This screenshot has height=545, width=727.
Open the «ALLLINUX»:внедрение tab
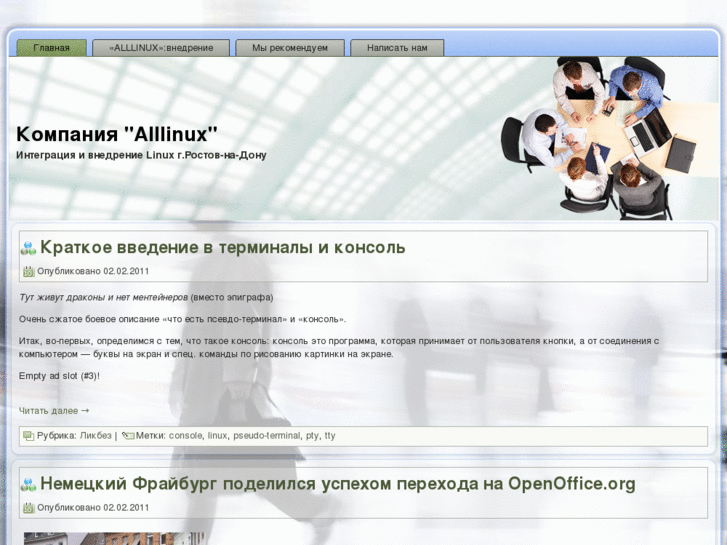tap(161, 48)
